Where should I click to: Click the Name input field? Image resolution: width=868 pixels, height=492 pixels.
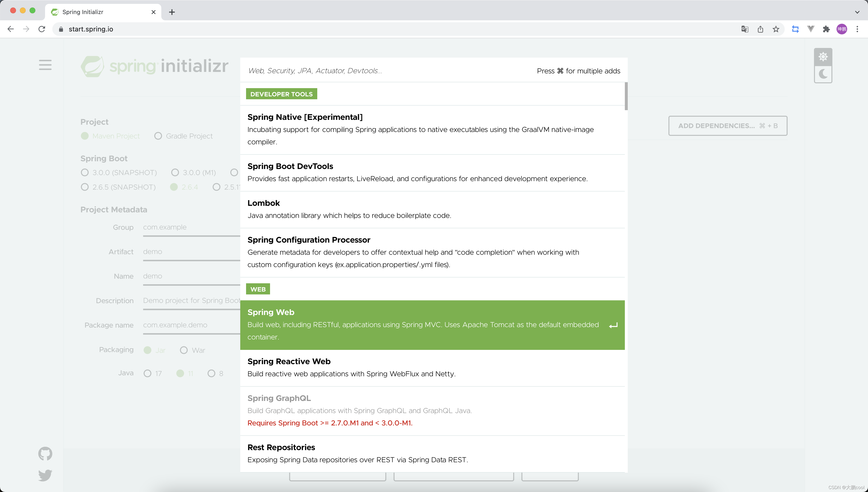point(191,277)
